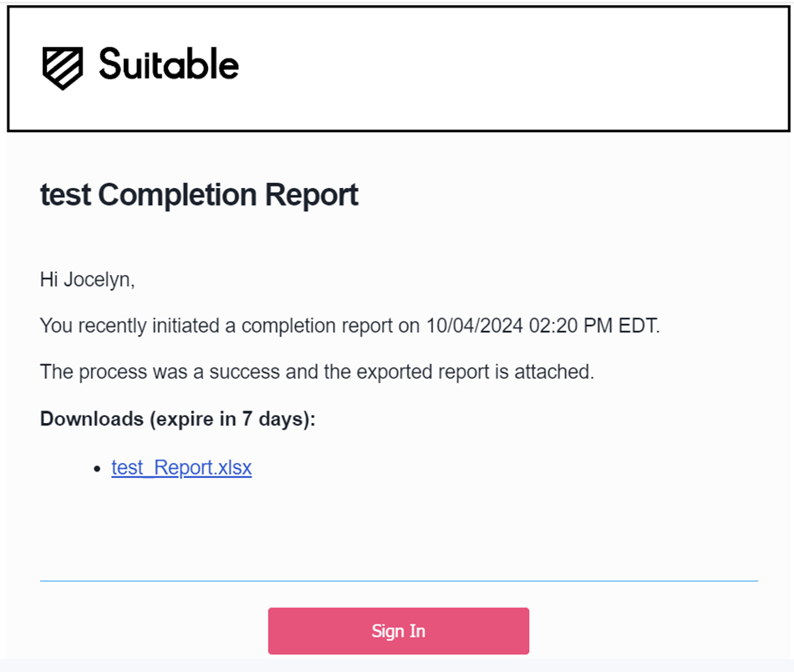Click the 'Downloads (expire in 7 days):' label
This screenshot has width=794, height=672.
(x=178, y=420)
